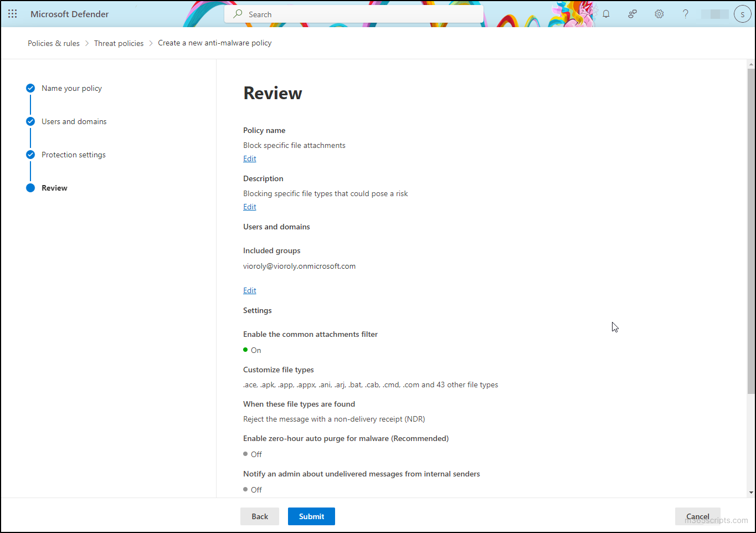Go to Policies & rules breadcrumb
Viewport: 756px width, 533px height.
pyautogui.click(x=54, y=43)
